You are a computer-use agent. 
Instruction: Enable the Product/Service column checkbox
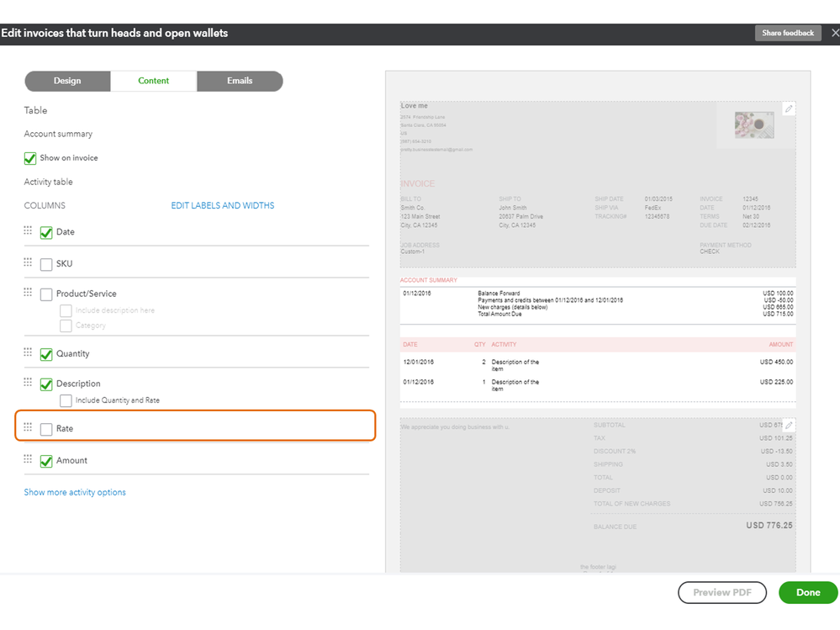pos(46,294)
